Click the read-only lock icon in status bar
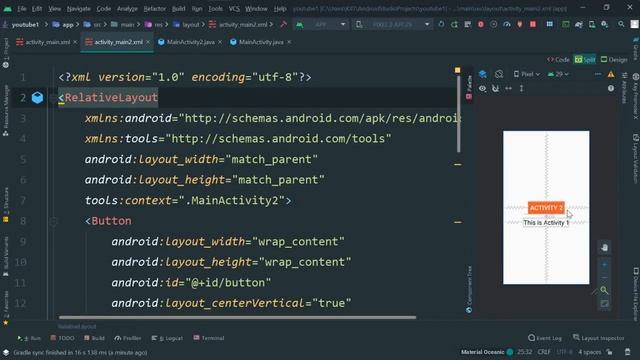 coord(609,352)
